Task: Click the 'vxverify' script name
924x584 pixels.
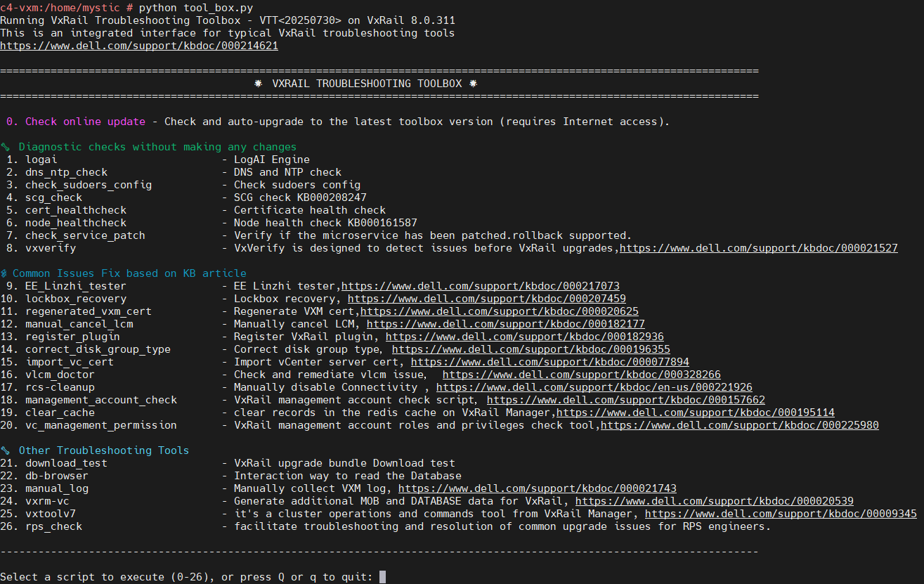Action: (x=51, y=248)
